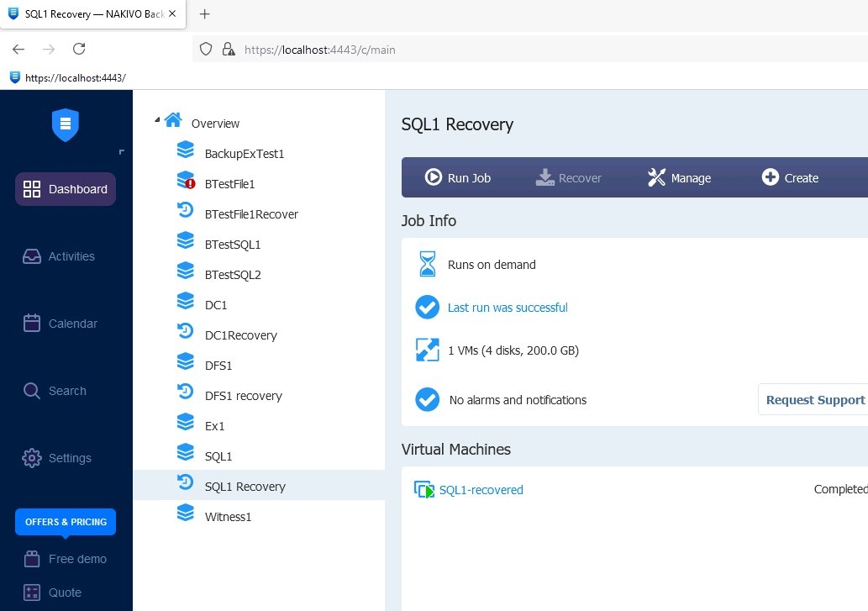This screenshot has height=611, width=868.
Task: Open the Create menu
Action: point(790,177)
